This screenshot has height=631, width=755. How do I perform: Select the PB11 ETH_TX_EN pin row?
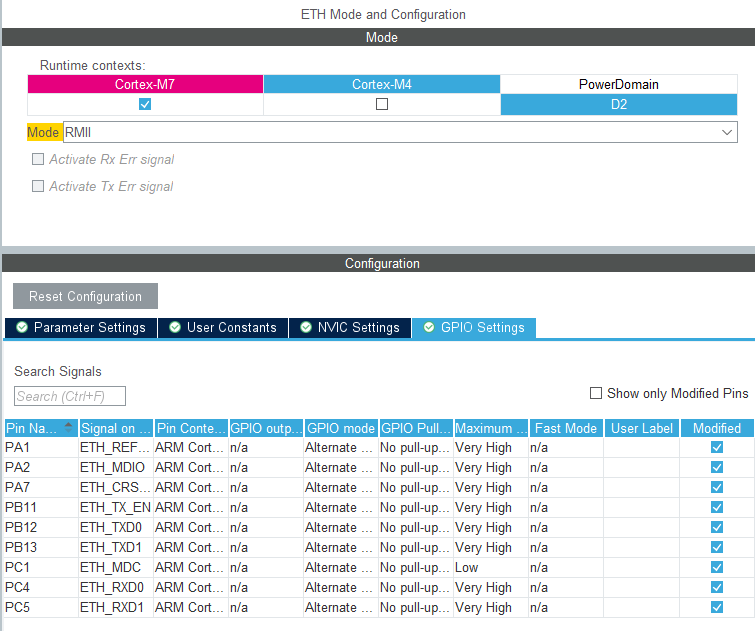378,507
